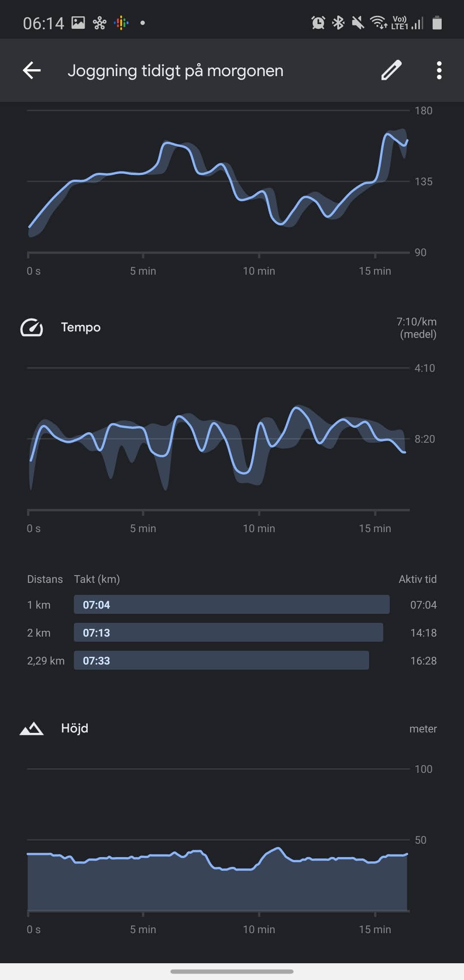Tap the alarm clock status icon
464x980 pixels.
(318, 23)
